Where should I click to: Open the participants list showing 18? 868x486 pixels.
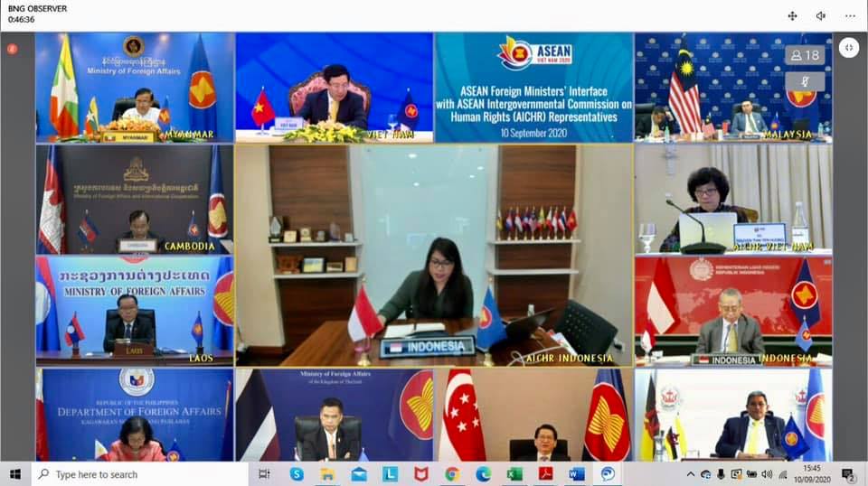[x=805, y=55]
